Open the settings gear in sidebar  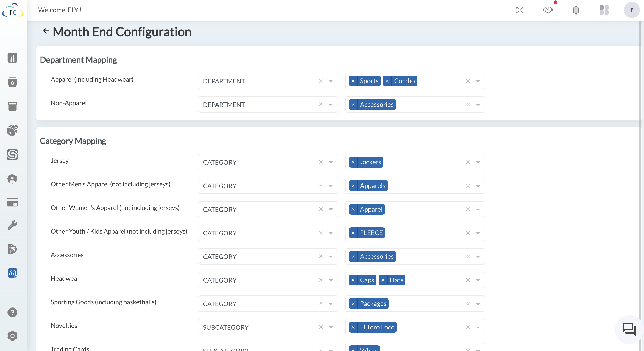point(12,336)
